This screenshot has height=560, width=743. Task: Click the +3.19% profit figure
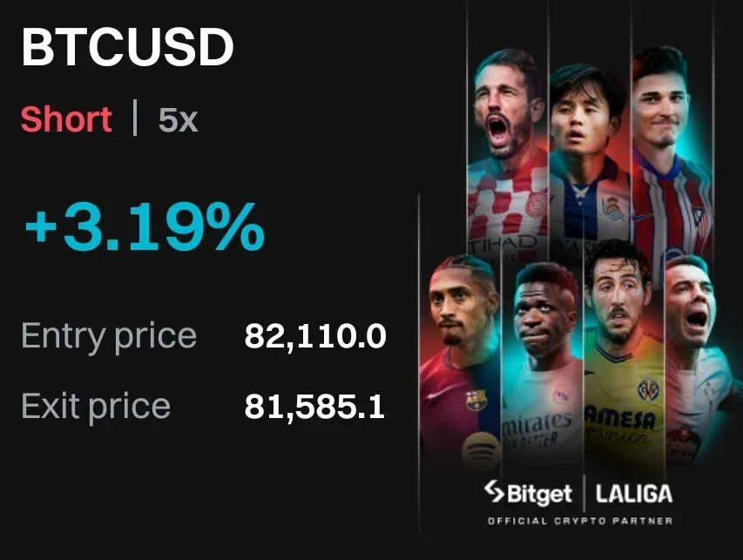(144, 226)
